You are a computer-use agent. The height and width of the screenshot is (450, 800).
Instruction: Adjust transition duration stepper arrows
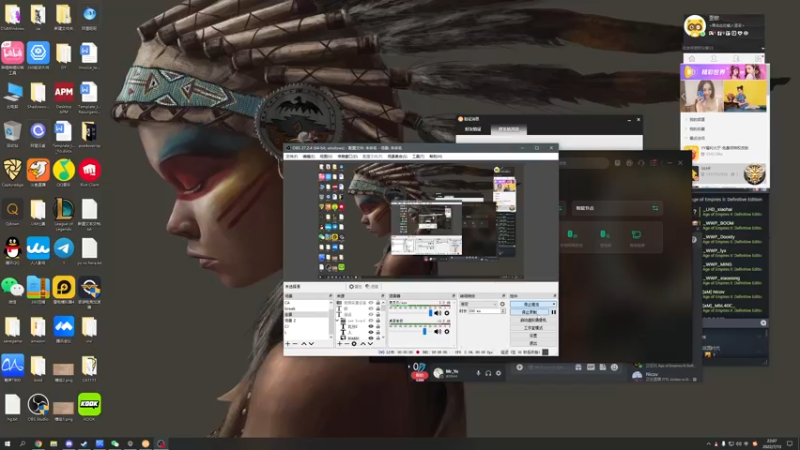click(503, 311)
